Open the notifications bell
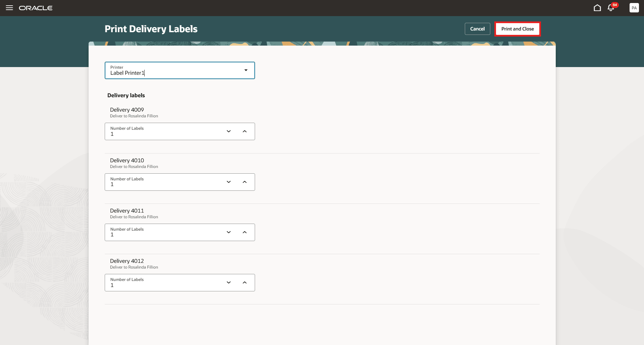Screen dimensions: 644x345 [611, 8]
